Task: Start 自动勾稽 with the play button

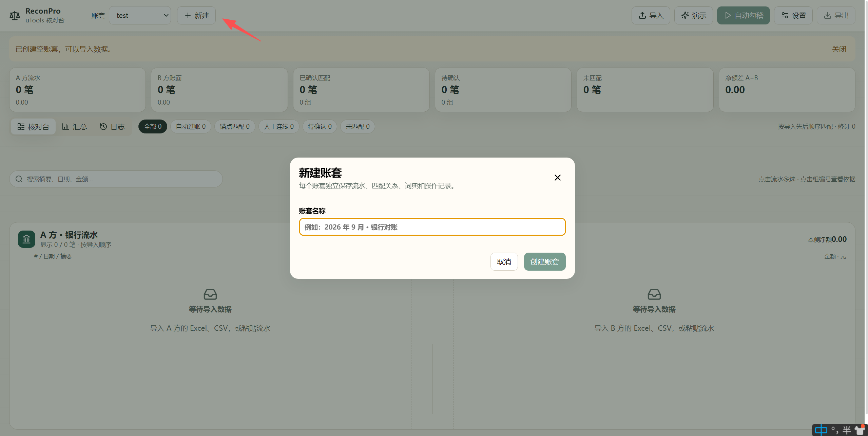Action: [743, 16]
